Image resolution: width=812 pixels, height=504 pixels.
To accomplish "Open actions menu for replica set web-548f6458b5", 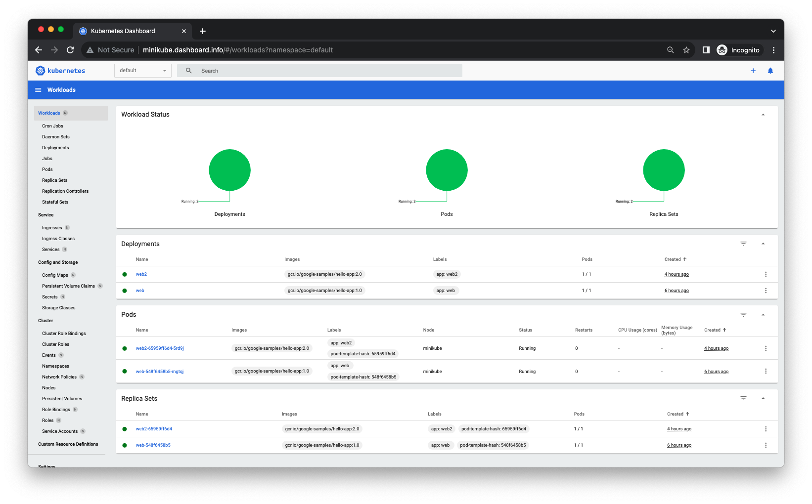I will click(766, 445).
